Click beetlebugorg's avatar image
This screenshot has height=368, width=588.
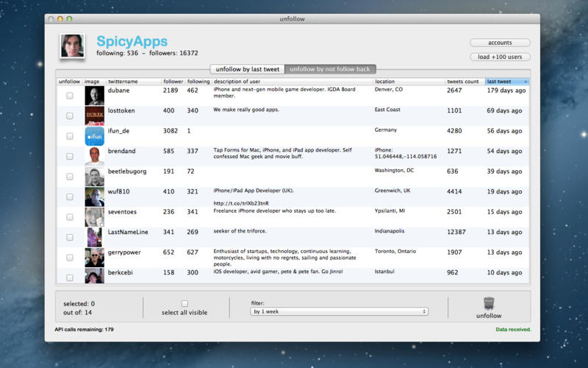coord(95,177)
